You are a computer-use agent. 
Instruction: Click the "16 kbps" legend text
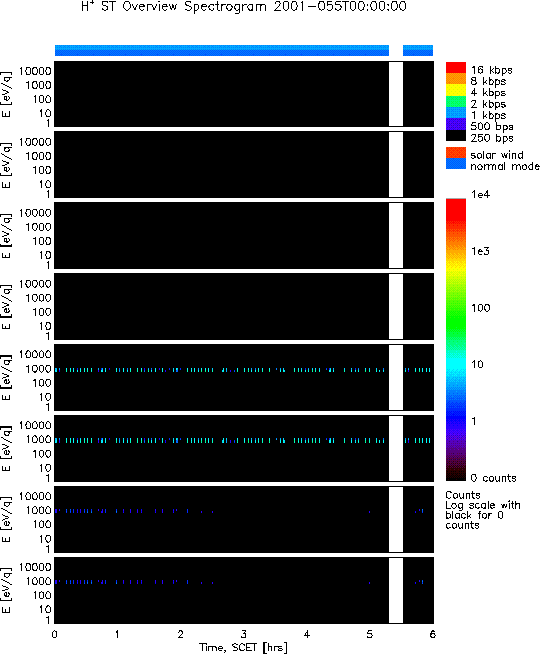(x=492, y=70)
